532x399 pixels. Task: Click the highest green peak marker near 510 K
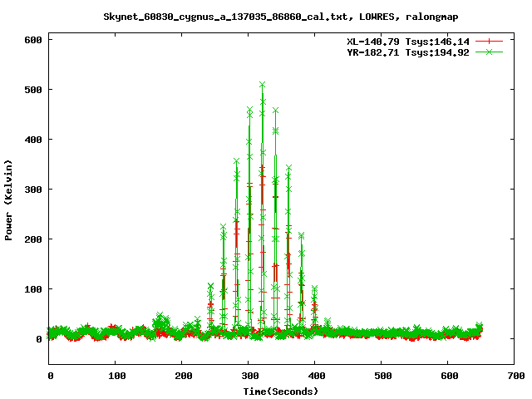pyautogui.click(x=262, y=85)
